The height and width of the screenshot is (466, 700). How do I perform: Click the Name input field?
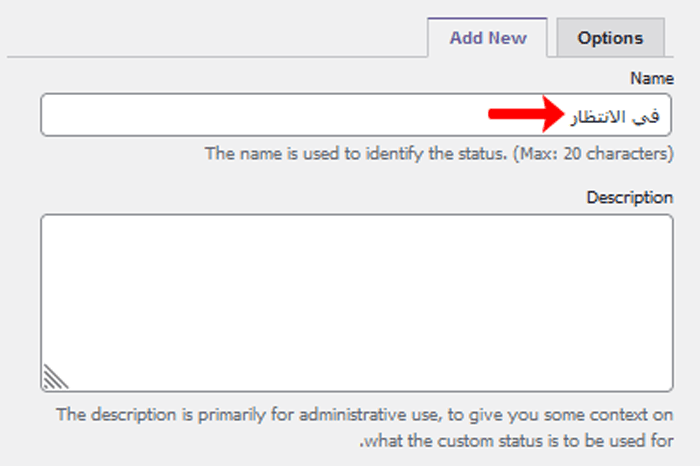tap(300, 115)
